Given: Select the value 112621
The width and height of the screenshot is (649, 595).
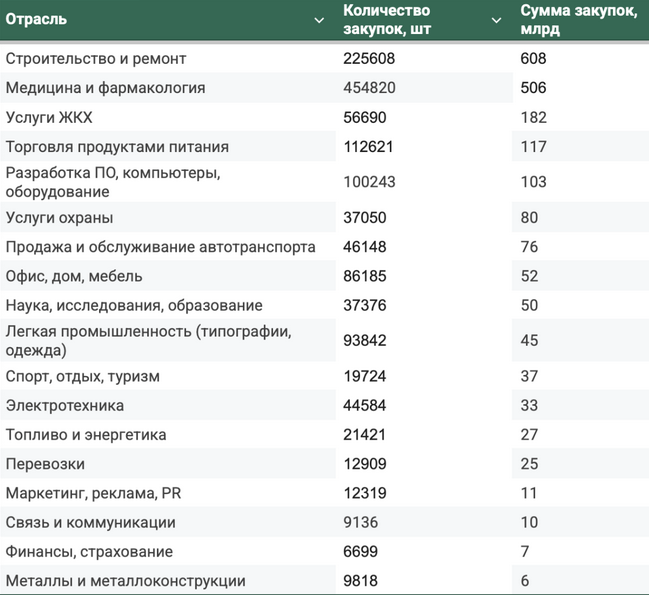Looking at the screenshot, I should 368,147.
